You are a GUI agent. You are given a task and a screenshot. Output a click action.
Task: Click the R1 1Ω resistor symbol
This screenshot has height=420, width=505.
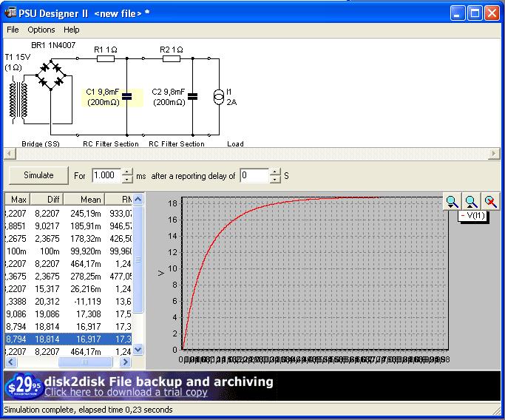click(x=105, y=59)
